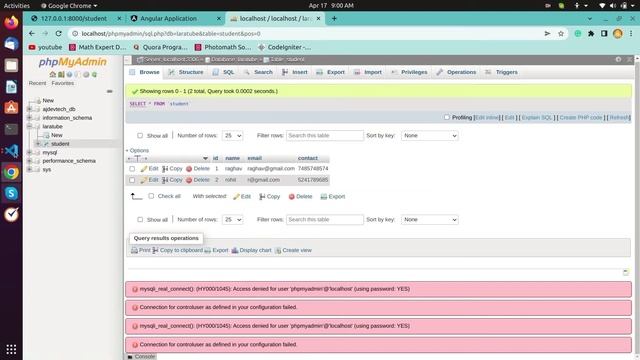Viewport: 640px width, 360px height.
Task: Click pencil Edit icon for raghav row
Action: (x=144, y=169)
